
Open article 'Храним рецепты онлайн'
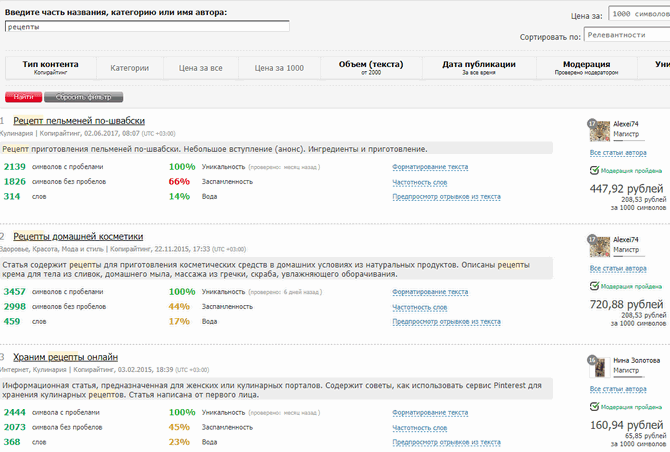(x=65, y=357)
